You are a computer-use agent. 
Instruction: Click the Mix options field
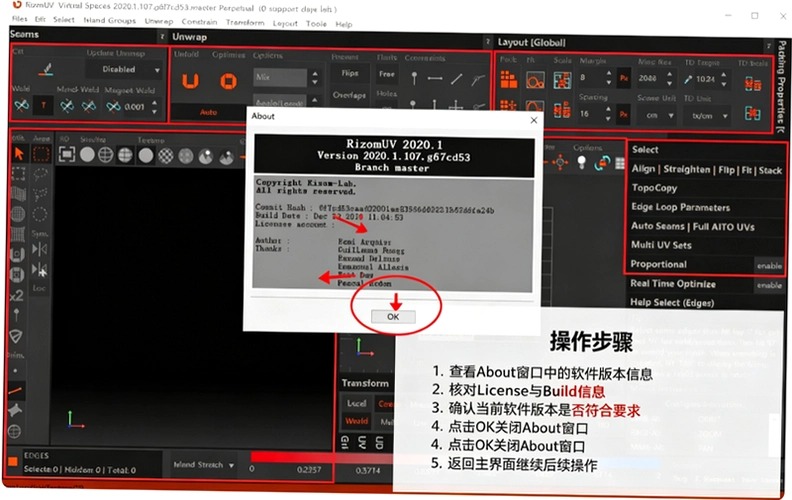(x=280, y=77)
